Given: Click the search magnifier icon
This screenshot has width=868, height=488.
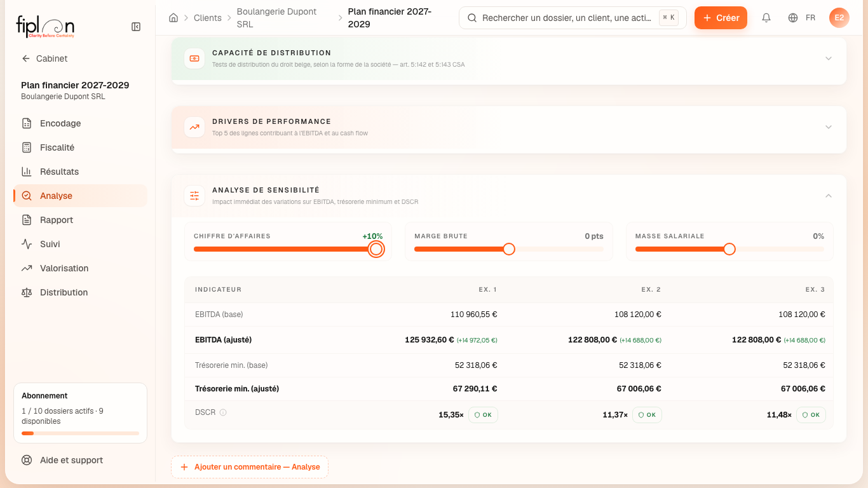Looking at the screenshot, I should pos(472,18).
